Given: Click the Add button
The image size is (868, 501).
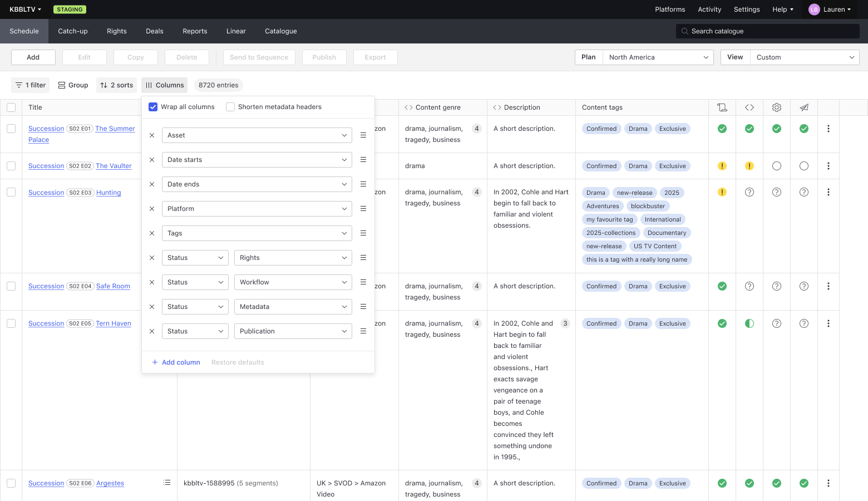Looking at the screenshot, I should pyautogui.click(x=33, y=57).
